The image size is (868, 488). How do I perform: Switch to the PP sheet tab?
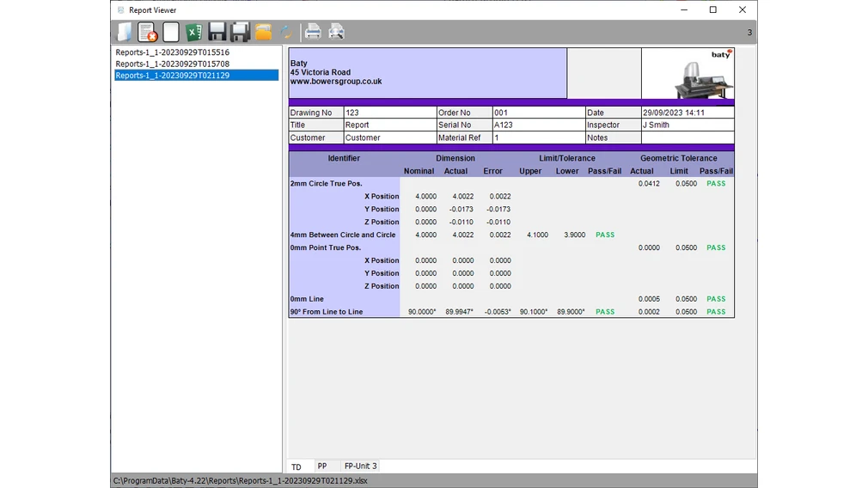click(322, 466)
